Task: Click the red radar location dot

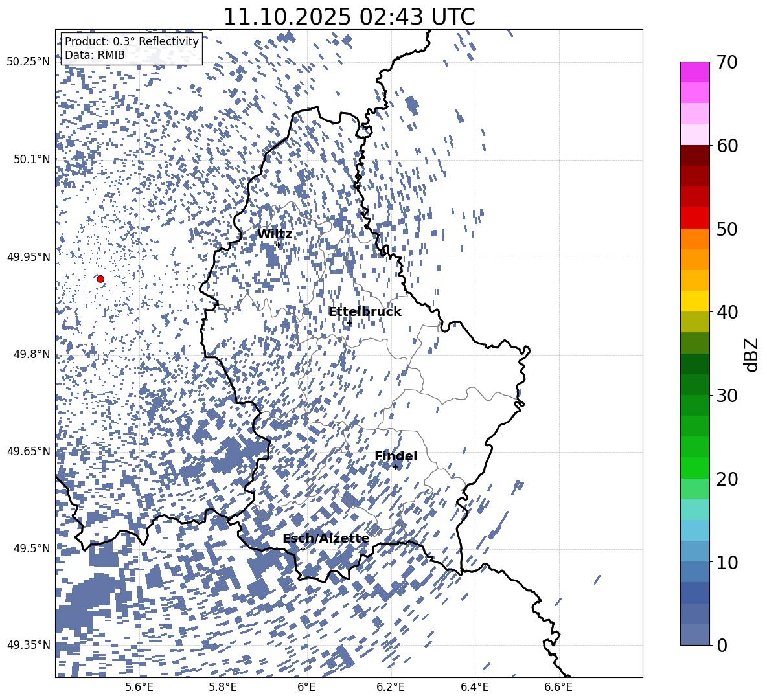Action: [100, 279]
